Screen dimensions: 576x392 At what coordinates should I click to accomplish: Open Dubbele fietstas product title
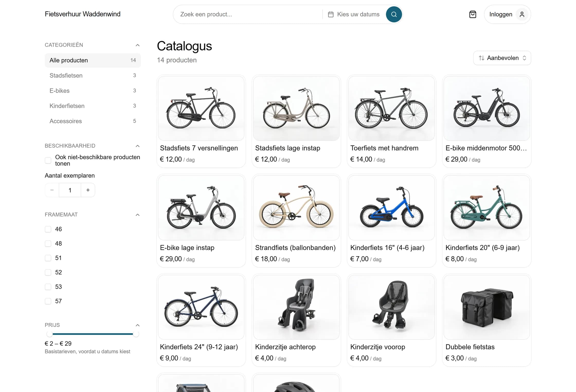[470, 347]
